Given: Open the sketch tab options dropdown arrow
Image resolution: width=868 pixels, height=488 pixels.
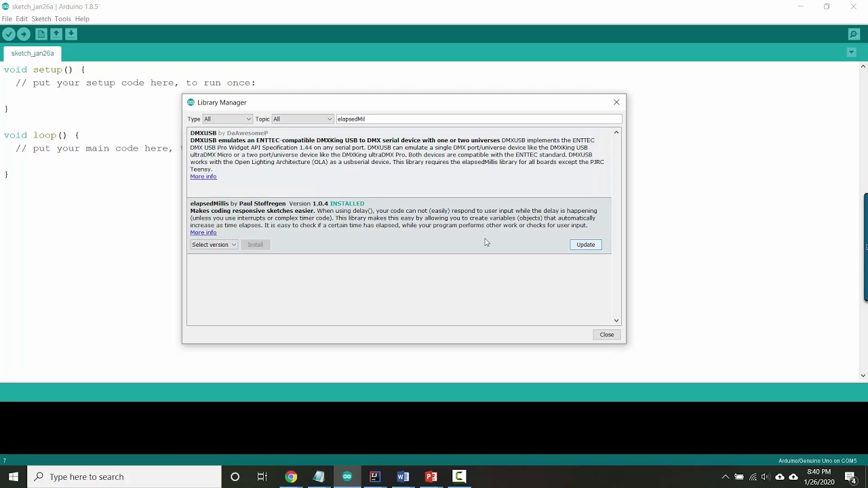Looking at the screenshot, I should pos(852,53).
